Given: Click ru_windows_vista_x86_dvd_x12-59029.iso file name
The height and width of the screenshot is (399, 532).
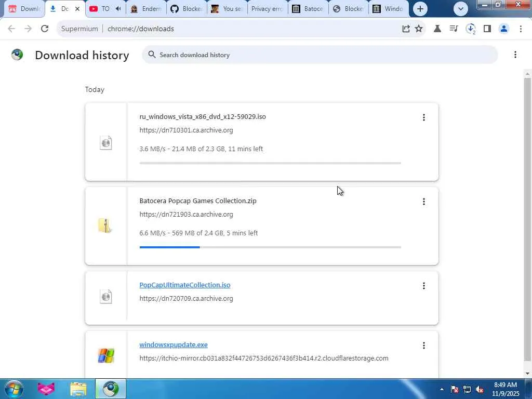Looking at the screenshot, I should click(203, 117).
